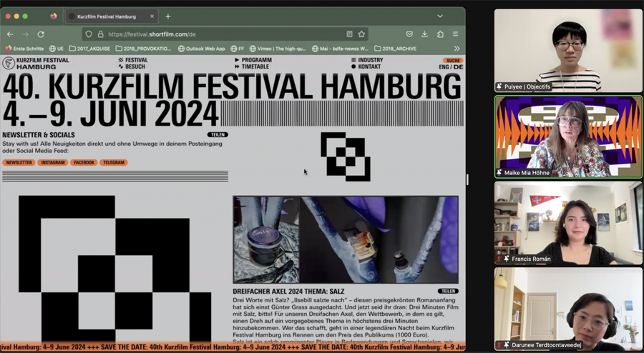Open the Save to Pocket icon
644x353 pixels.
409,34
